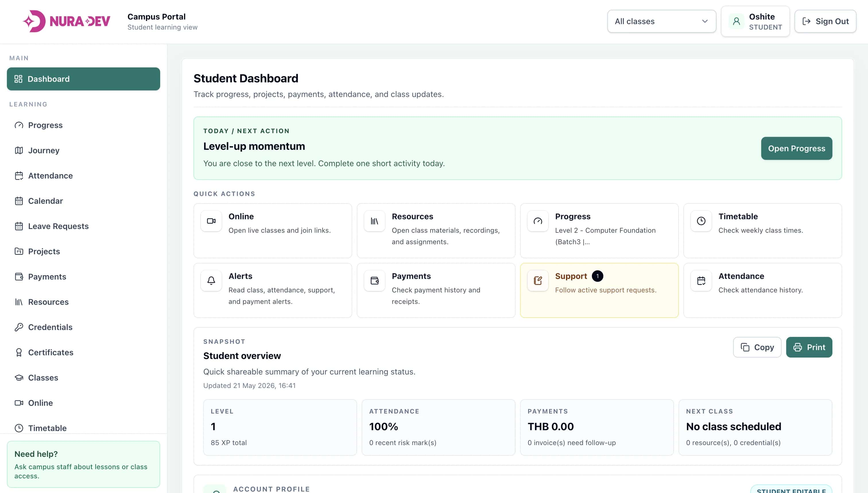Click the Resources library icon in sidebar
This screenshot has width=868, height=493.
(x=19, y=302)
